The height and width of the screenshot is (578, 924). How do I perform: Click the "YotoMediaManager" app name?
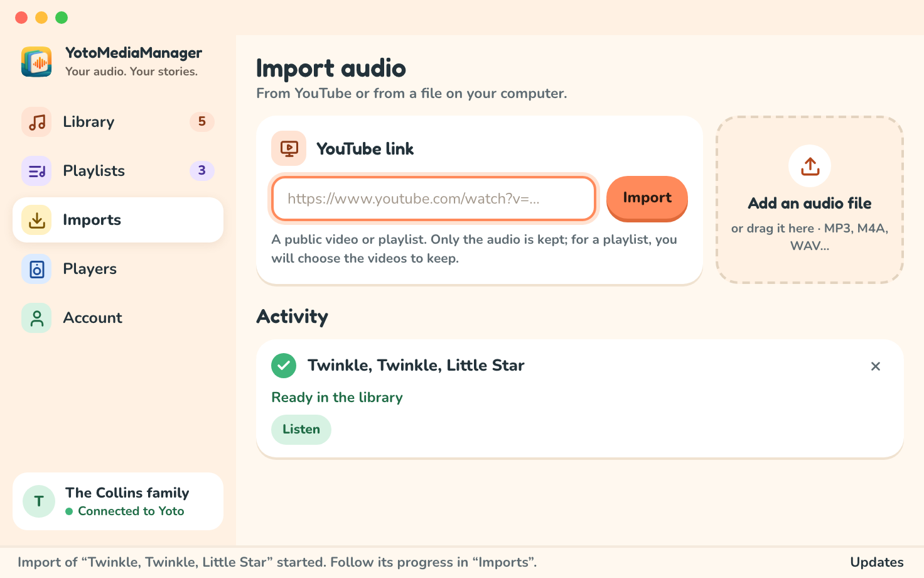[134, 53]
